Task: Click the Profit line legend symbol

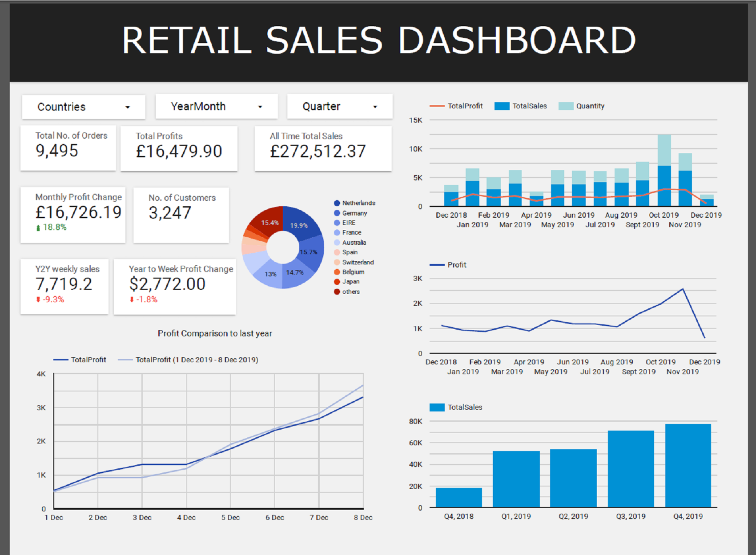Action: 438,264
